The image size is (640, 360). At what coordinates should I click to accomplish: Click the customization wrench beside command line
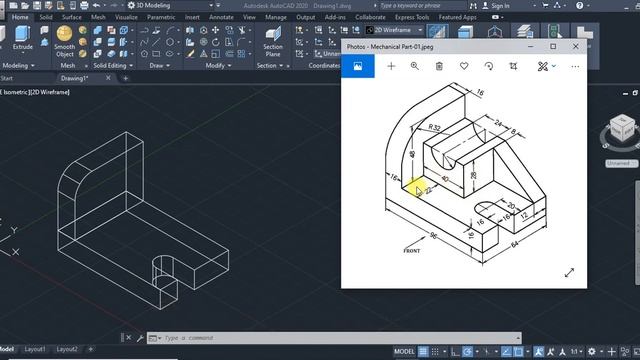(x=140, y=338)
